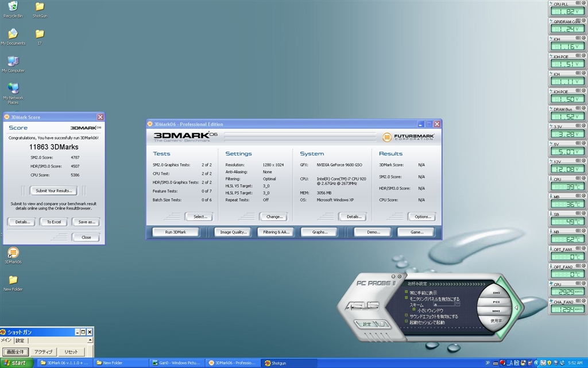Switch to the メイン tab in Shotgun
Screen dimensions: 588x368
[6, 340]
